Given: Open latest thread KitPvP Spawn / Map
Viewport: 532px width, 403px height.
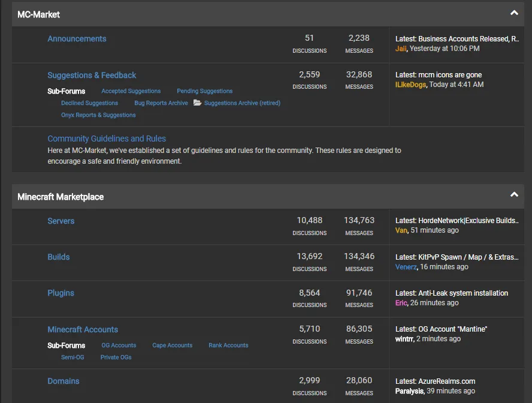Looking at the screenshot, I should click(x=468, y=257).
